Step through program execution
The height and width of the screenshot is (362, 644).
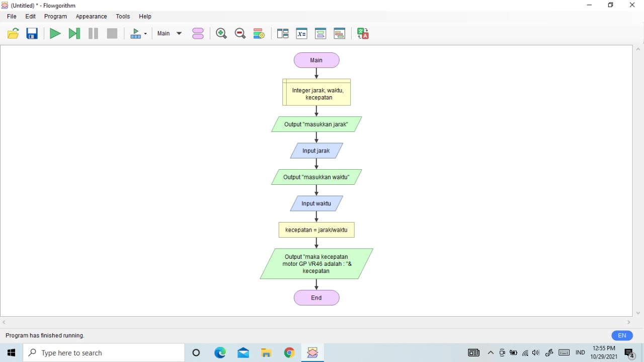pos(74,33)
